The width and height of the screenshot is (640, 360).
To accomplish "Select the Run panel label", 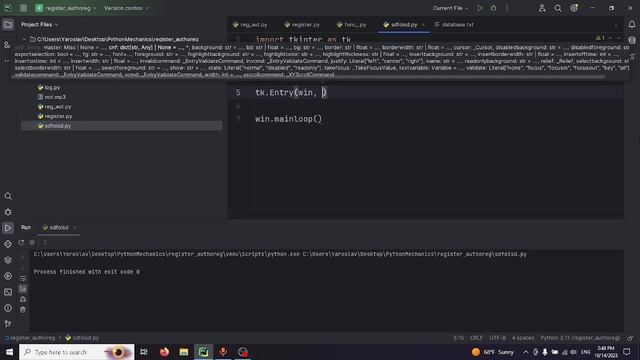I will pos(26,227).
